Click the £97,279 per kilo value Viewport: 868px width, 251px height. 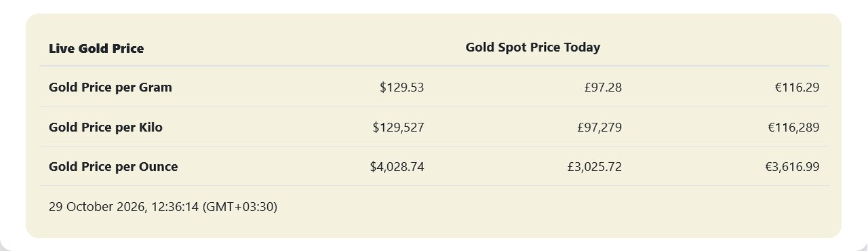coord(599,127)
